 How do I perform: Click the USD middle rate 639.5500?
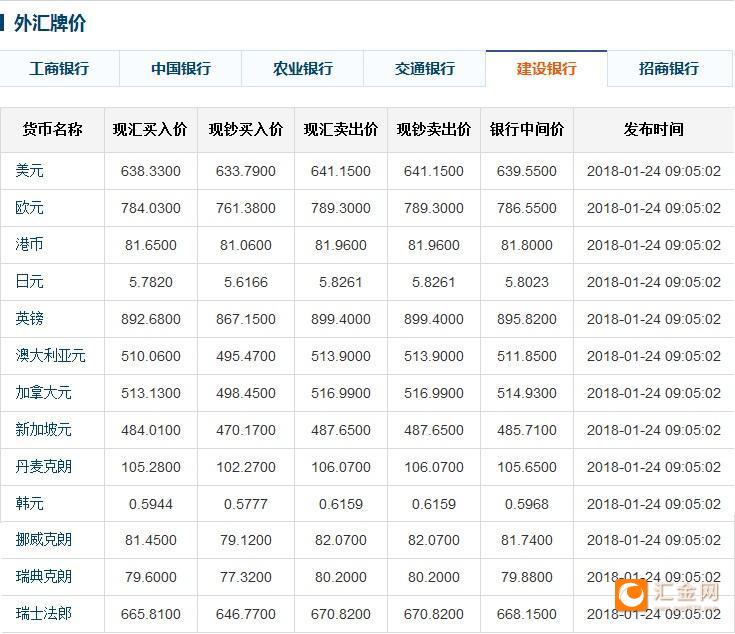[x=527, y=171]
